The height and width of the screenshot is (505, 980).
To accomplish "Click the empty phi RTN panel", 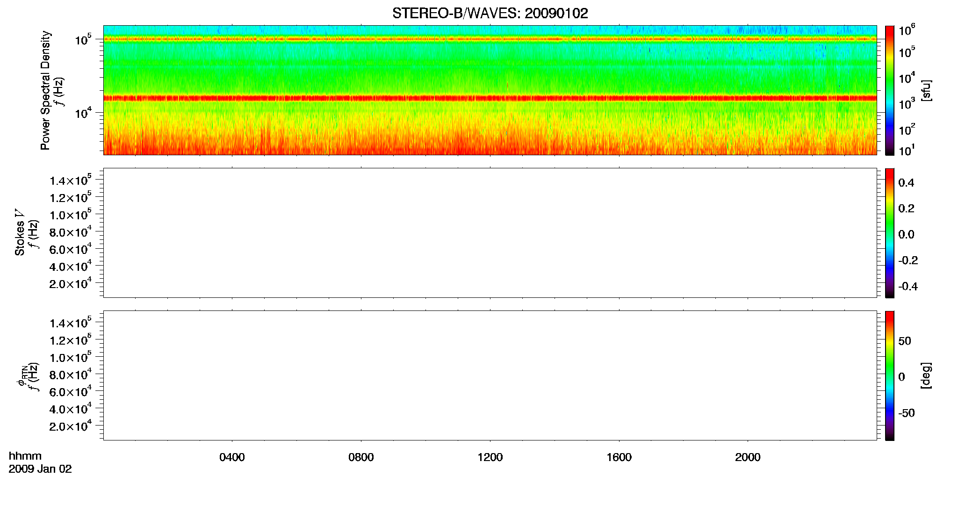I will (490, 375).
